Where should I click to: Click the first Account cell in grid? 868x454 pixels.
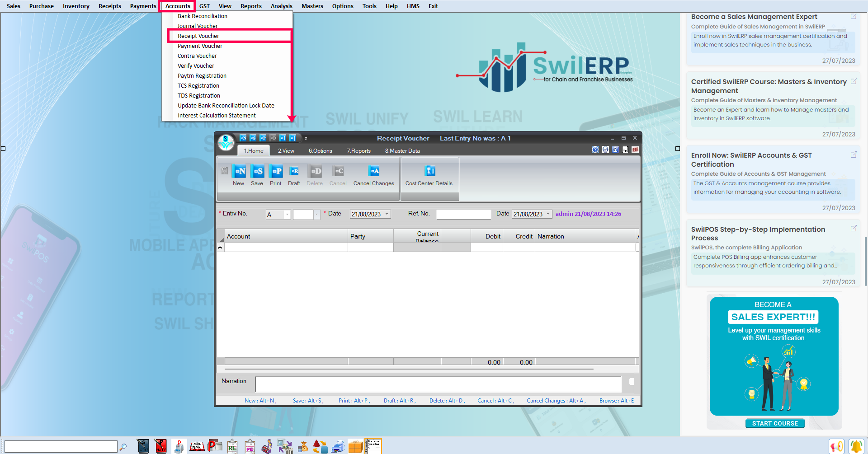pos(286,247)
